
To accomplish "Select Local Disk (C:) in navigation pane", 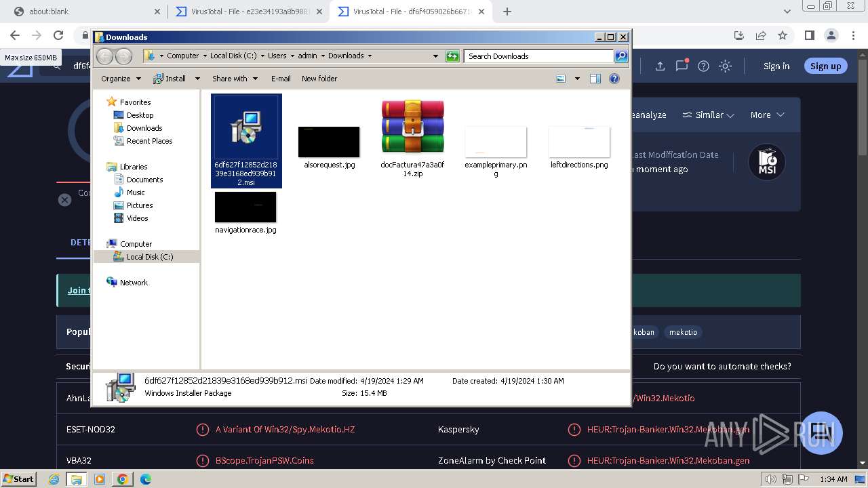I will (x=149, y=257).
